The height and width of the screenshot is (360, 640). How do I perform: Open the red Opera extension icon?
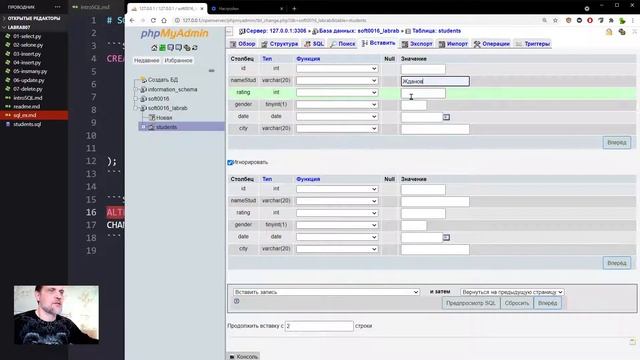pyautogui.click(x=590, y=20)
